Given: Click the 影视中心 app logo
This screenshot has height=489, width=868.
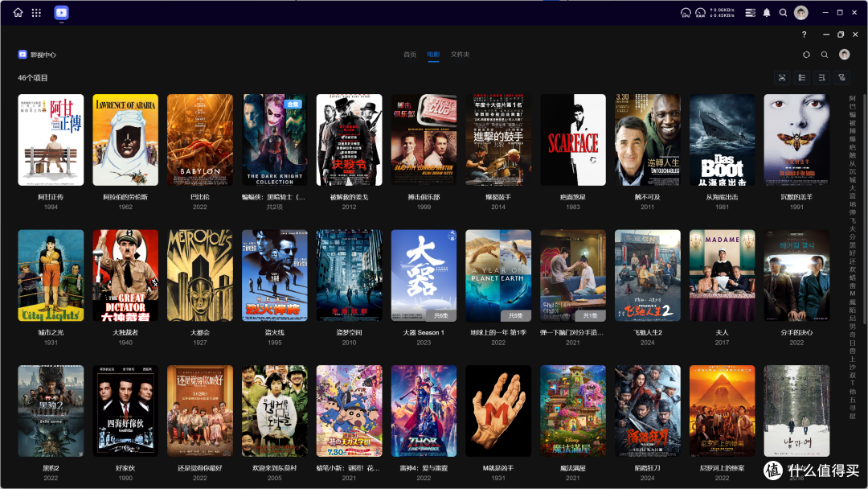Looking at the screenshot, I should pos(23,54).
